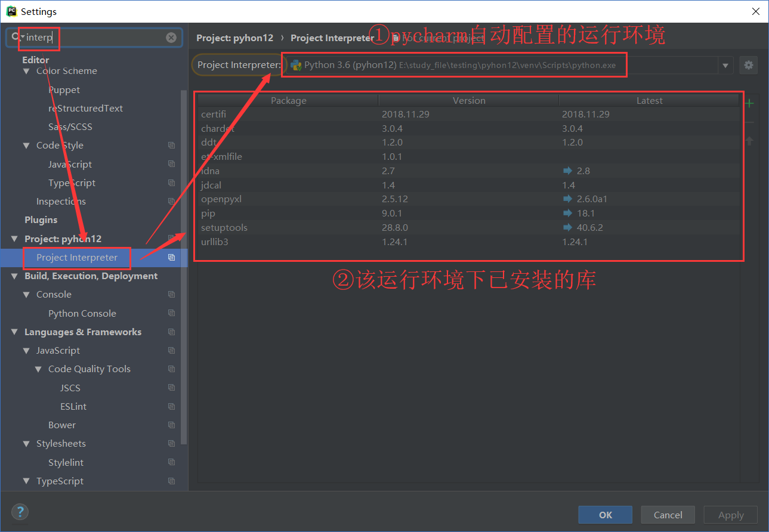Image resolution: width=769 pixels, height=532 pixels.
Task: Click the project-level icon beside Python Console
Action: coord(171,313)
